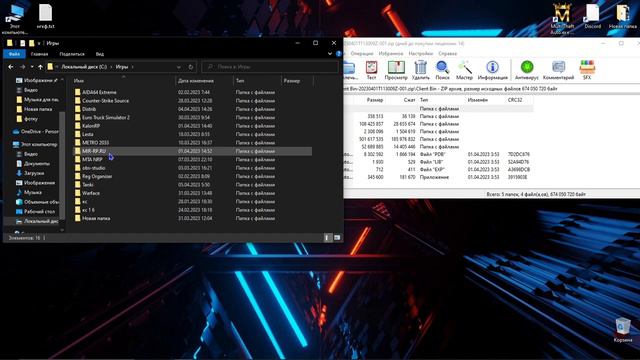Click WinRAR Info (Информация) icon
Viewport: 640px width, 360px height.
click(x=492, y=70)
